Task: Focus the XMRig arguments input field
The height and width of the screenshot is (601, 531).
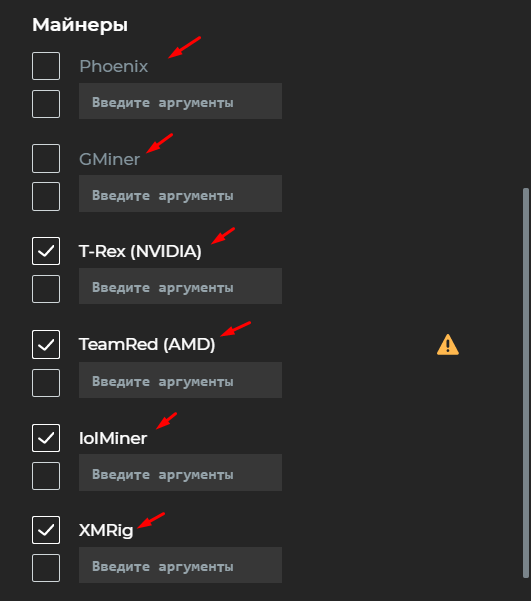Action: pos(181,565)
